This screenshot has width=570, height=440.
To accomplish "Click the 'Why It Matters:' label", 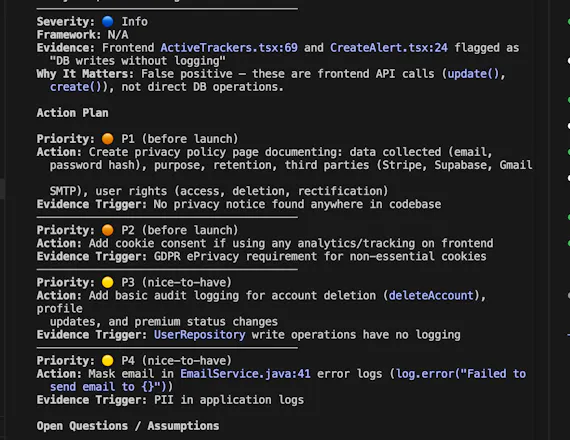I will pos(85,74).
